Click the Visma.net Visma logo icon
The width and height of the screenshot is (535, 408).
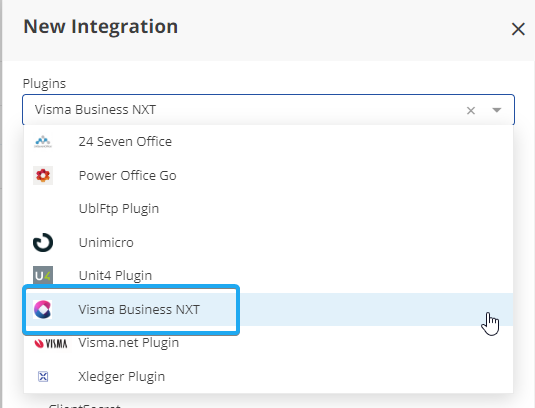coord(51,343)
